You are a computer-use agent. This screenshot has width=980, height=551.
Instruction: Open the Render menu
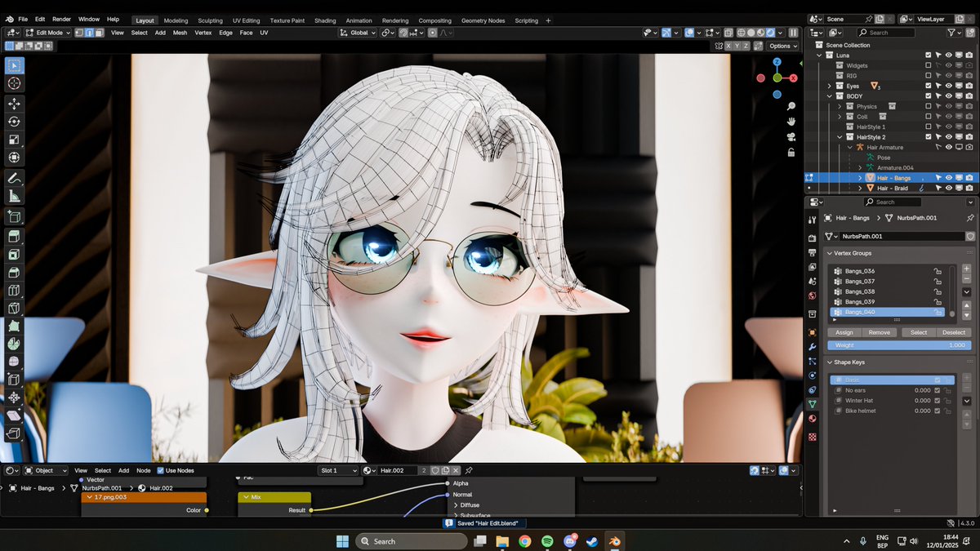[x=60, y=18]
